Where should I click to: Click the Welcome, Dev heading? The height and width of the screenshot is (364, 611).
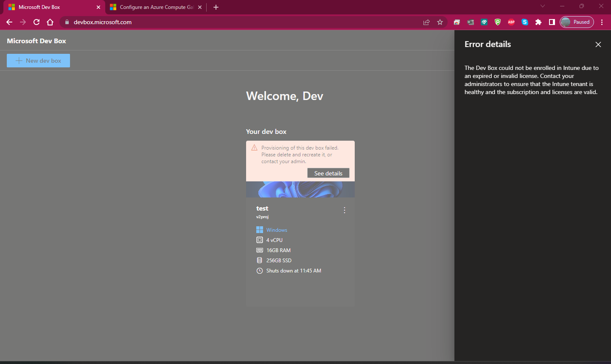pyautogui.click(x=285, y=96)
